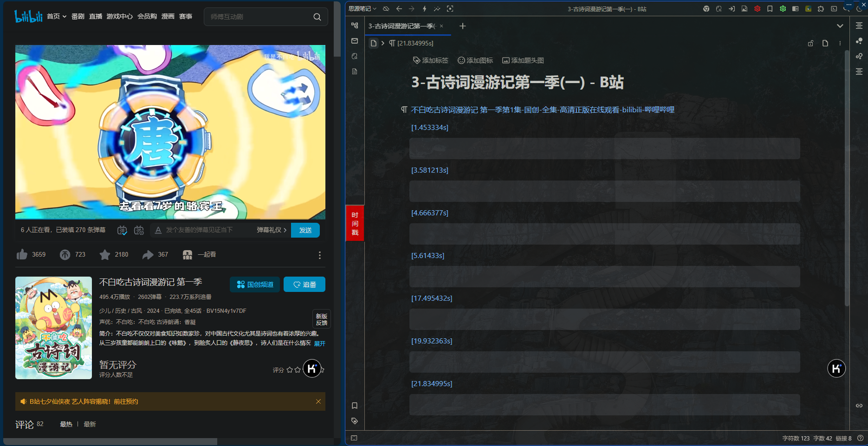Open danmaku font style icon
This screenshot has width=868, height=446.
pos(158,230)
